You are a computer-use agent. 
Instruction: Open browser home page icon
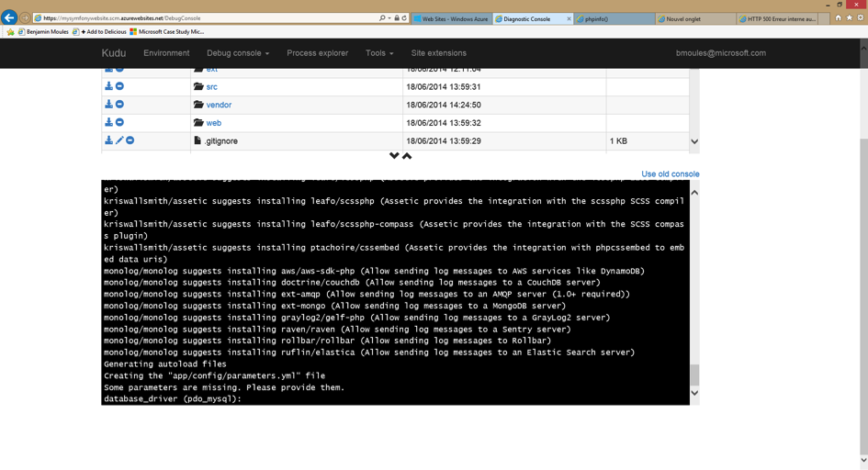click(838, 17)
